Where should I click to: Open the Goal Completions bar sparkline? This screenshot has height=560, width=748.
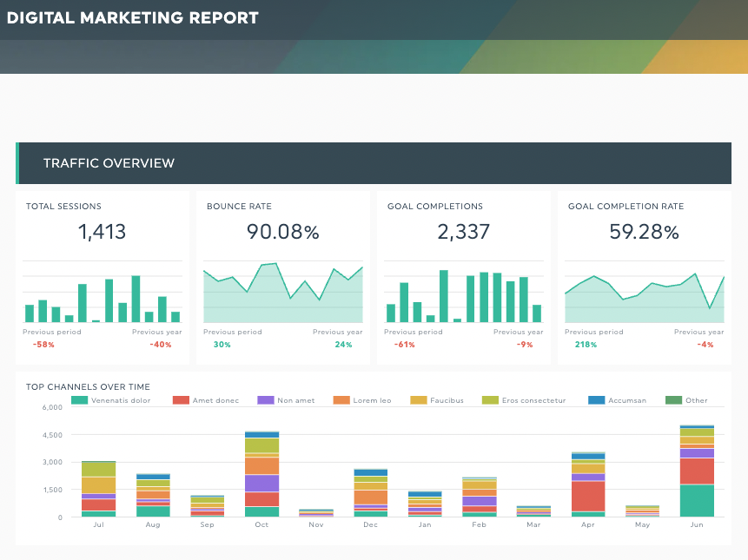(x=464, y=292)
